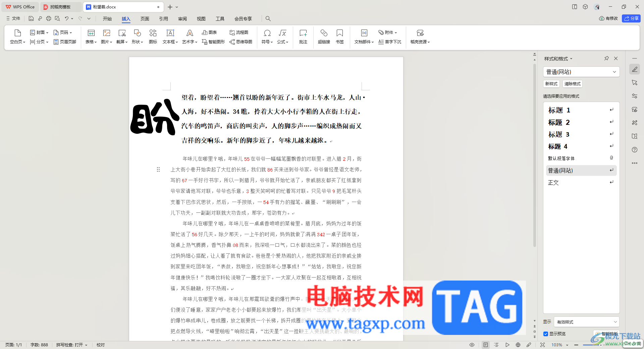Switch to the 引用 tab
Image resolution: width=644 pixels, height=349 pixels.
click(164, 19)
